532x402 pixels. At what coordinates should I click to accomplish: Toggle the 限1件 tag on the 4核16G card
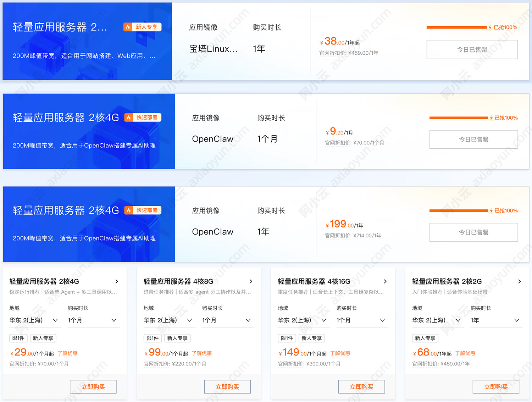click(287, 338)
